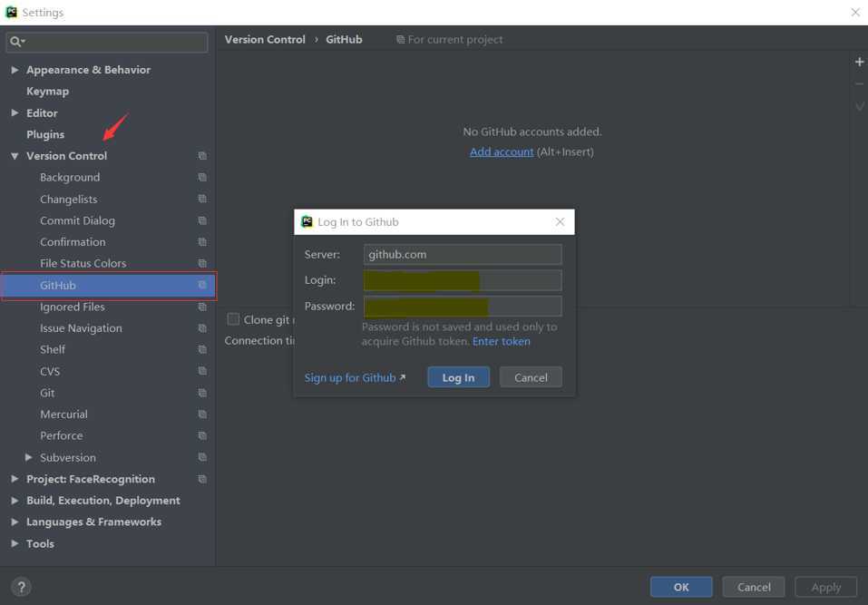Expand Languages & Frameworks section
The height and width of the screenshot is (605, 868).
15,522
